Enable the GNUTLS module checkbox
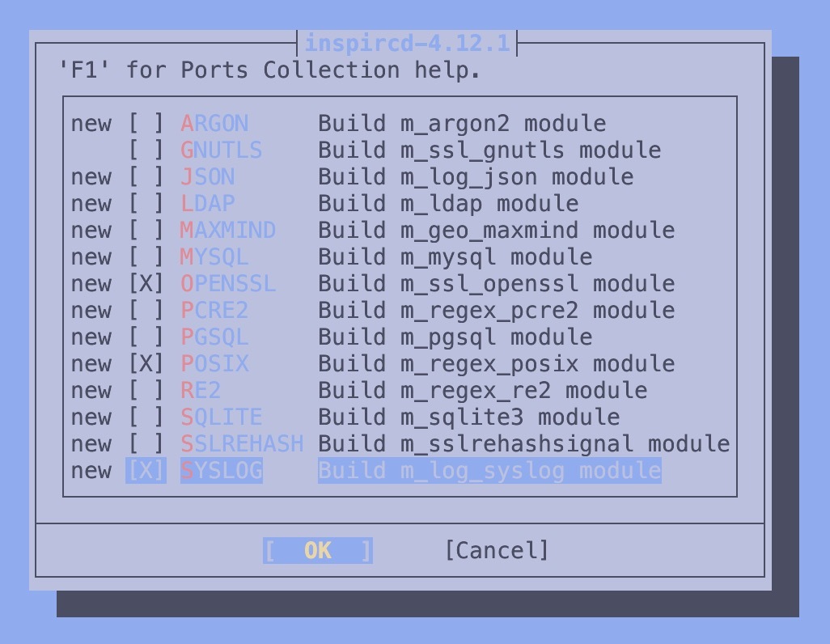This screenshot has height=644, width=830. 146,150
